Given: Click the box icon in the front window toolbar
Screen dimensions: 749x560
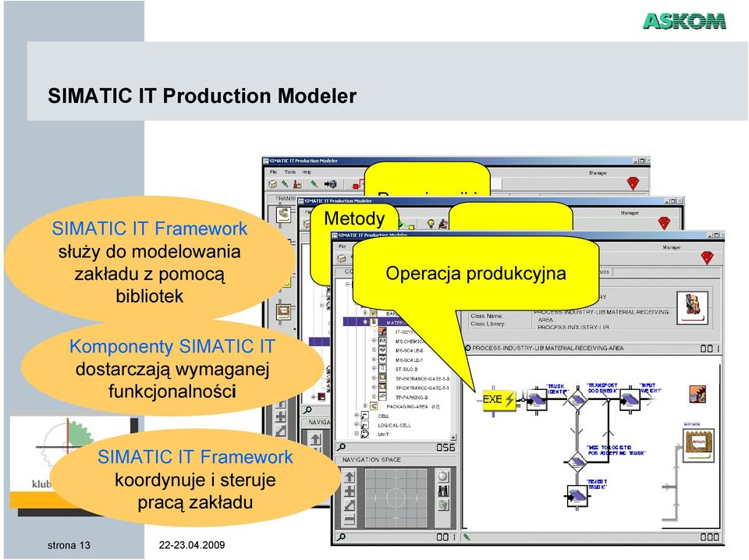Looking at the screenshot, I should tap(342, 258).
